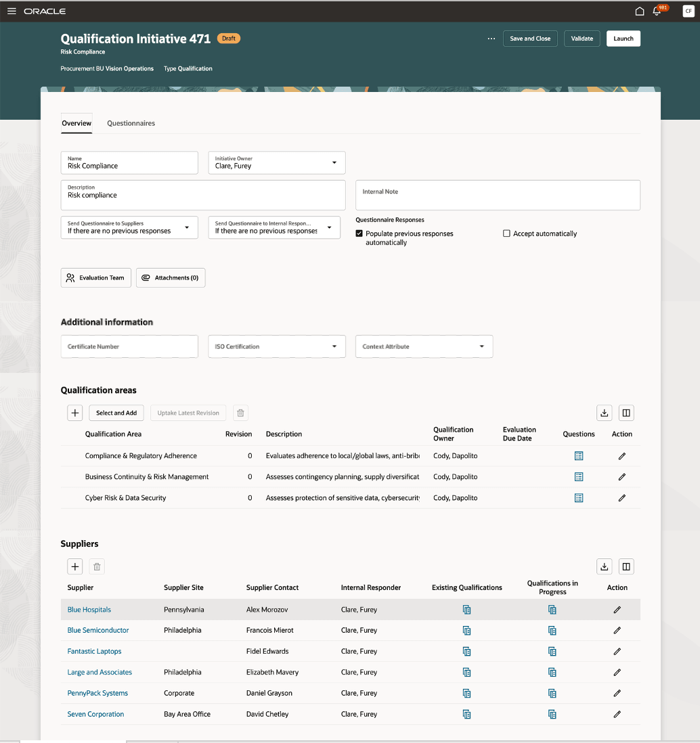Uncheck Populate previous responses automatically
The image size is (700, 743).
359,233
